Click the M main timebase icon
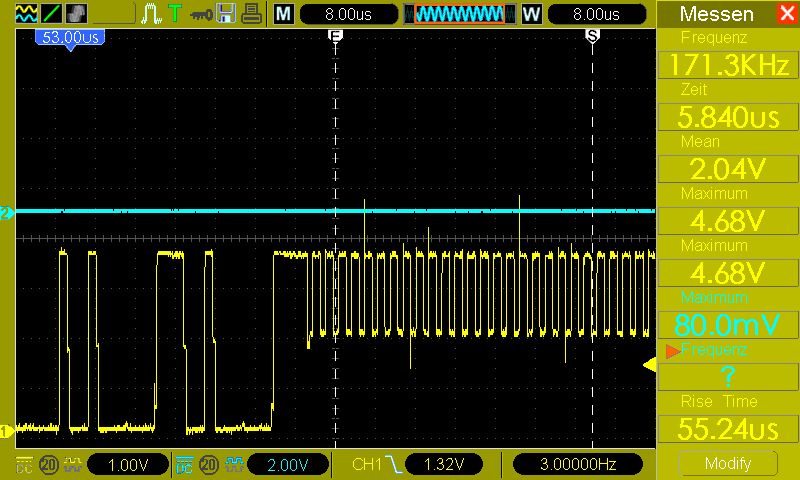 (284, 14)
